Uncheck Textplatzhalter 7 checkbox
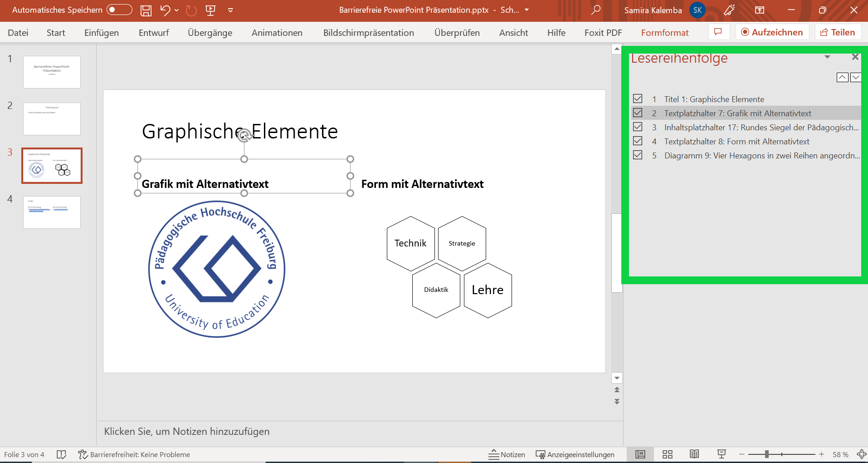 click(x=638, y=113)
